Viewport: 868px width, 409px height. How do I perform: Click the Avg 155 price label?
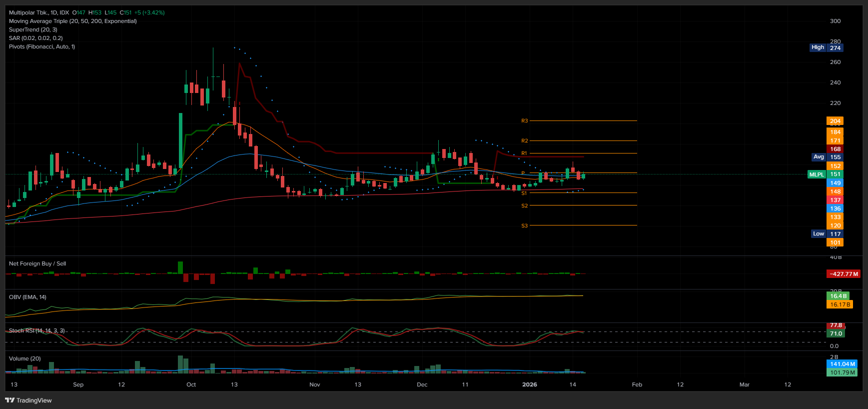tap(827, 157)
